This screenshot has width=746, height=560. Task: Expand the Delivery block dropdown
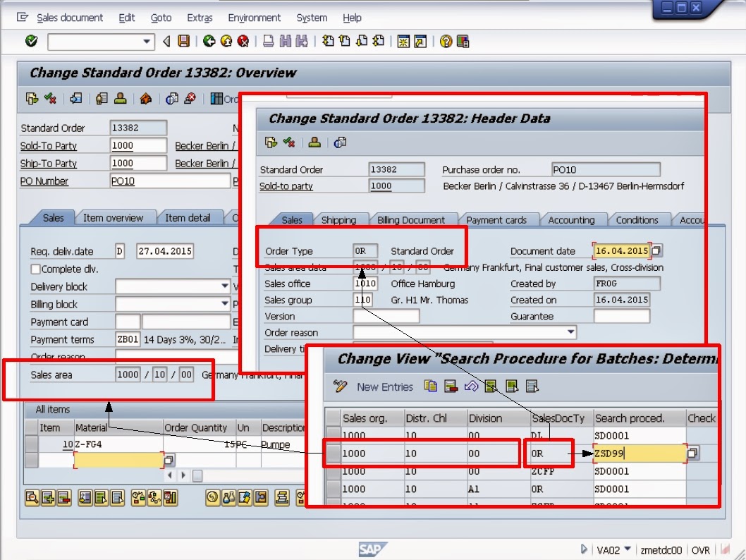[x=224, y=286]
